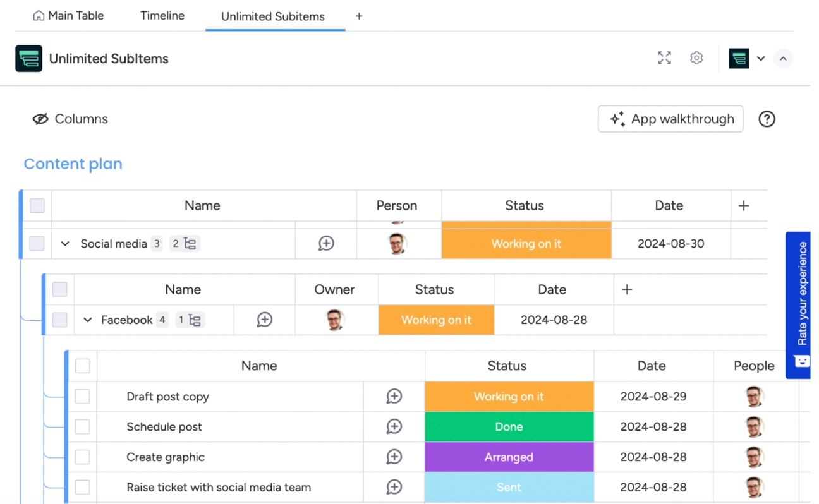Switch to the Timeline tab

pos(162,15)
